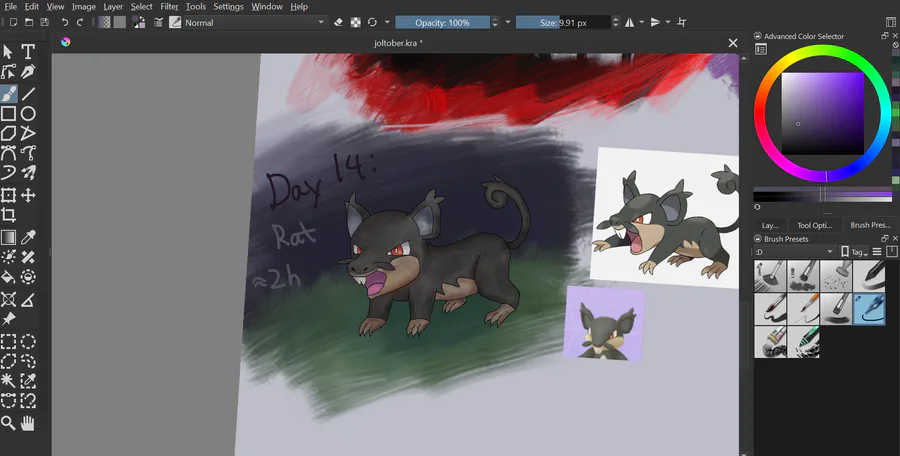This screenshot has height=456, width=900.
Task: Click the Opacity 100% slider
Action: 443,22
